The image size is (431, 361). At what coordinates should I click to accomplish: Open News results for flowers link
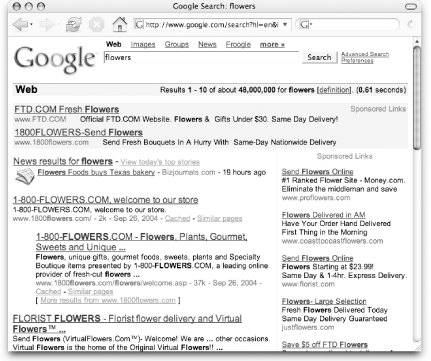(63, 161)
